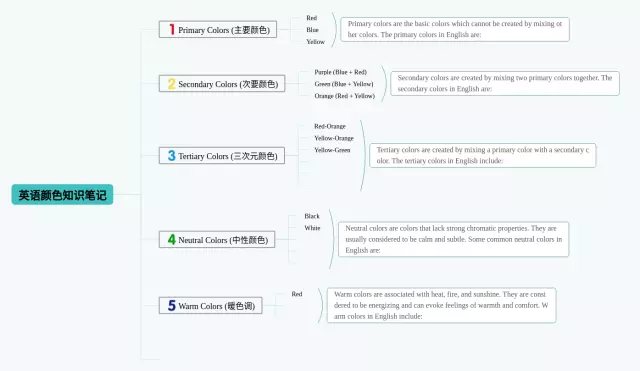Open the Warm colors description box
Viewport: 640px width, 371px height.
441,305
